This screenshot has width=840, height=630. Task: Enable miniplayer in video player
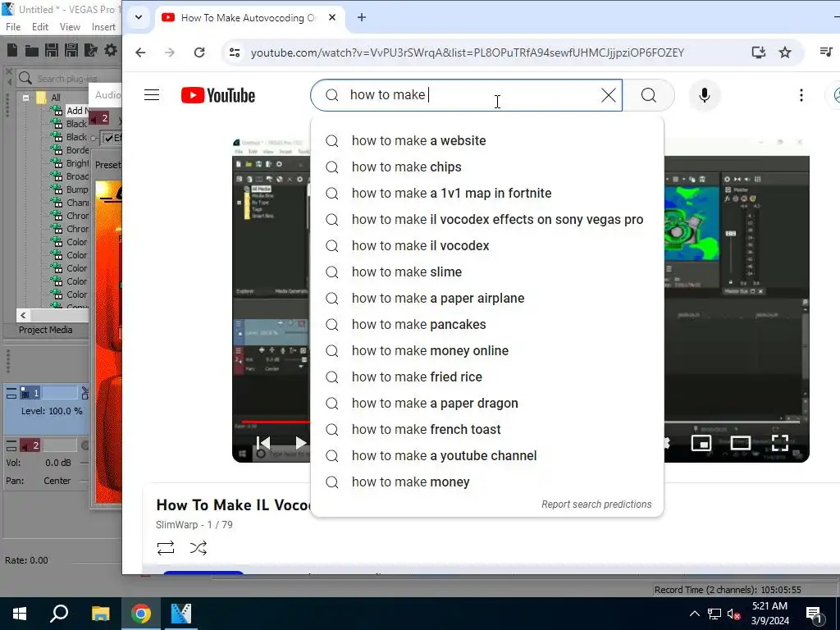click(x=701, y=442)
